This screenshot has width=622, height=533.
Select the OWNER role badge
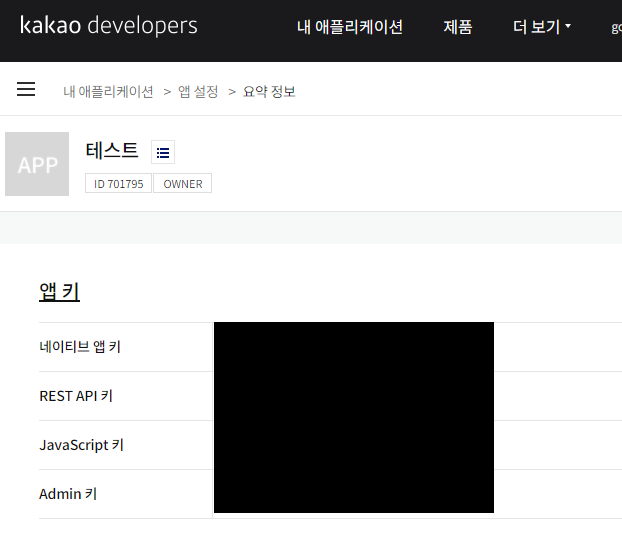click(182, 184)
